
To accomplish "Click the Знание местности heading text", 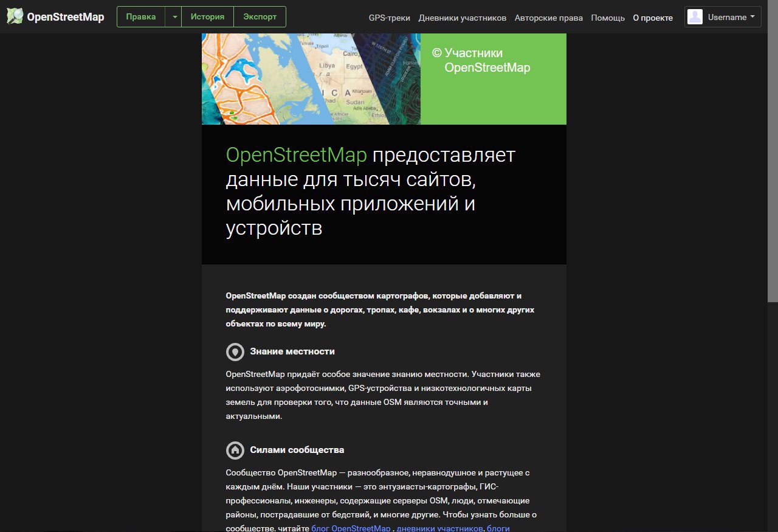I will (x=292, y=351).
